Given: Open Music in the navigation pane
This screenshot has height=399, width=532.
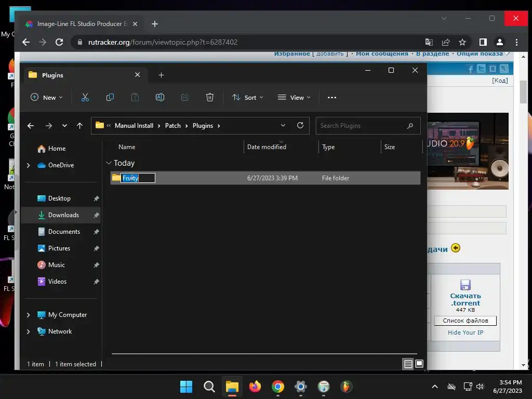Looking at the screenshot, I should (x=51, y=265).
